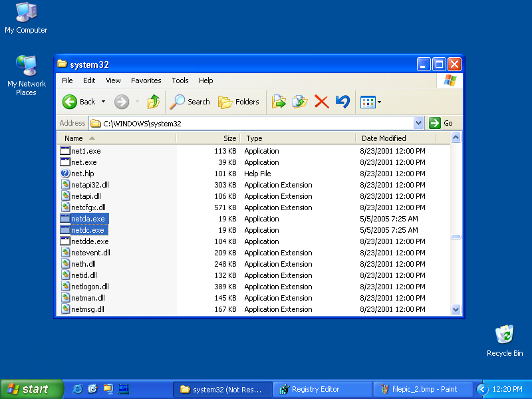Open the Help menu

click(x=205, y=80)
